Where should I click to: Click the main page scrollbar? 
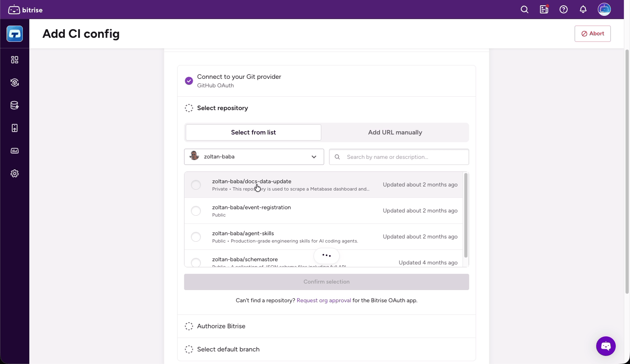[x=627, y=171]
